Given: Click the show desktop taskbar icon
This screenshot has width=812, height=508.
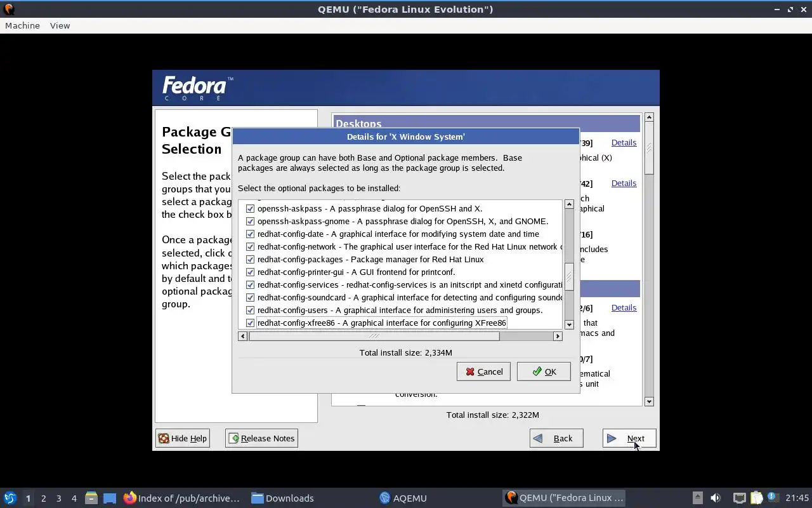Looking at the screenshot, I should pos(110,498).
